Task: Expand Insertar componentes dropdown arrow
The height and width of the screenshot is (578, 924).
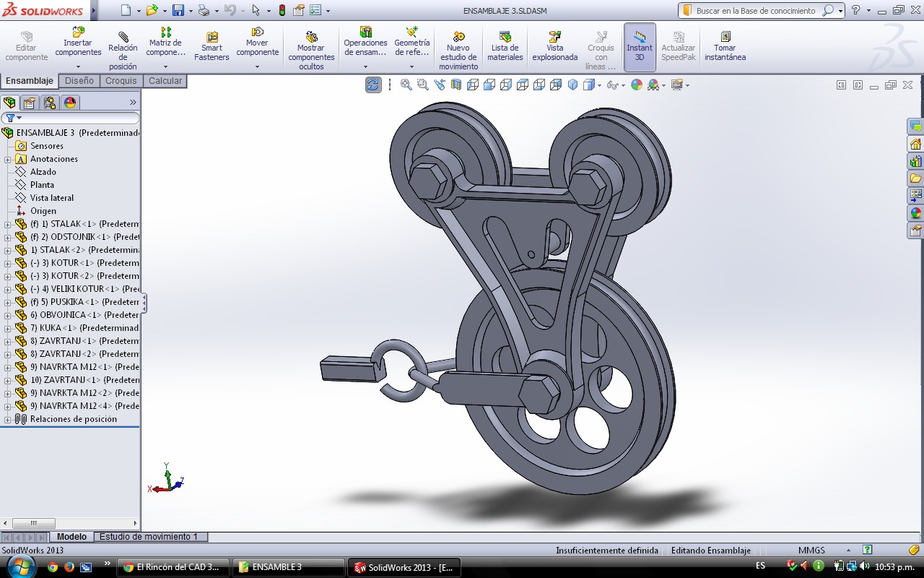Action: click(x=78, y=66)
